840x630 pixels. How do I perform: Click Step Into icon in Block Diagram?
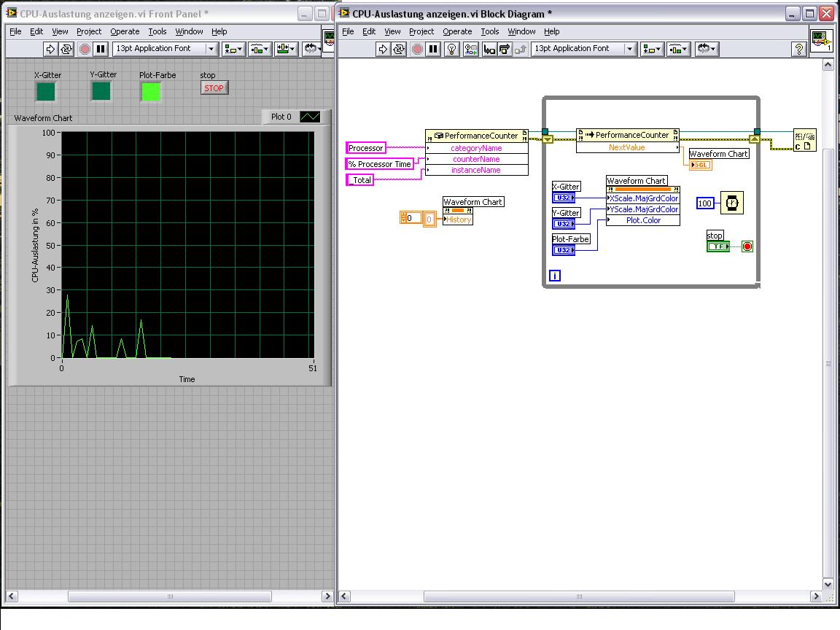489,49
